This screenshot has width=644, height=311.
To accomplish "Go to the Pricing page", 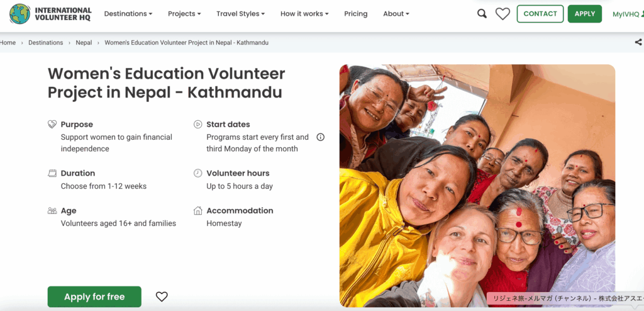I will pos(356,14).
